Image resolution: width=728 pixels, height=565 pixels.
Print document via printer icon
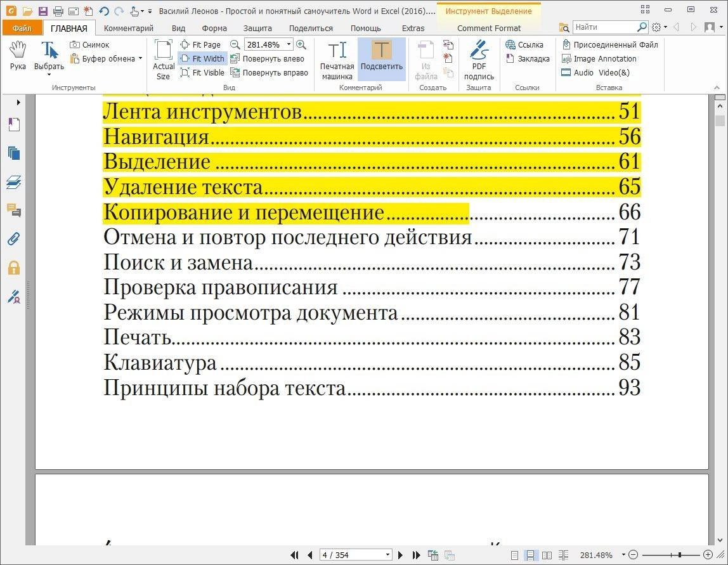click(58, 11)
